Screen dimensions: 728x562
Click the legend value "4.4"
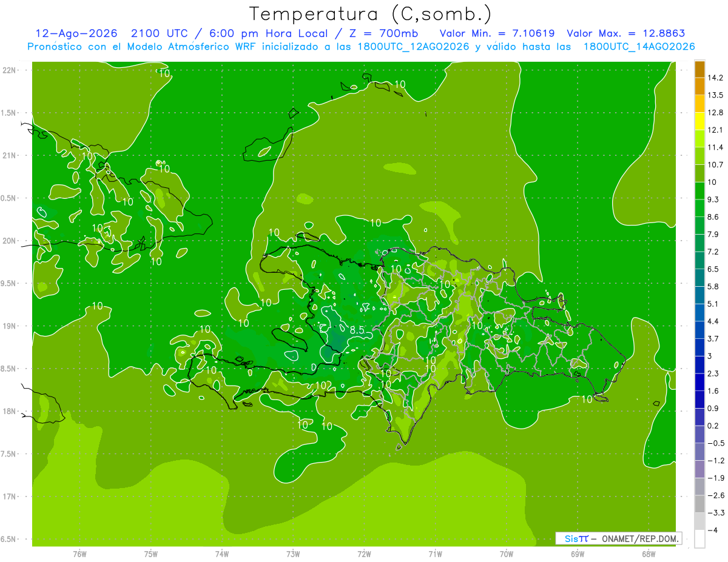tap(713, 321)
